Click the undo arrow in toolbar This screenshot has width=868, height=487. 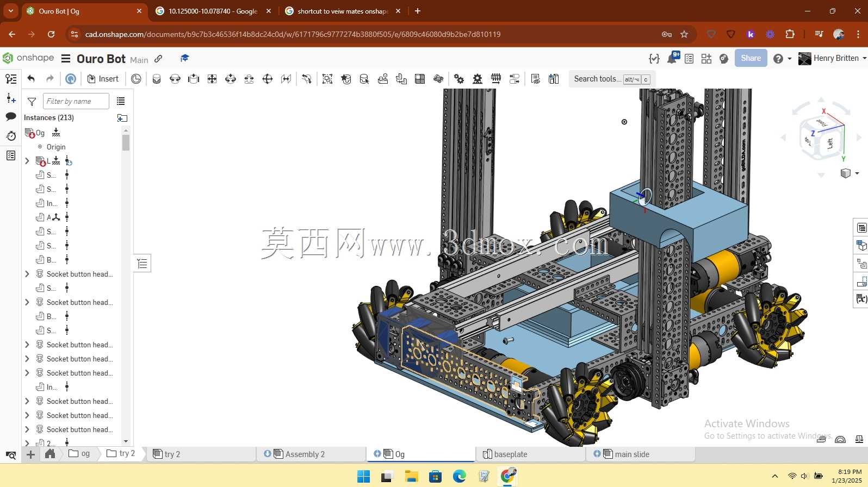(x=31, y=79)
